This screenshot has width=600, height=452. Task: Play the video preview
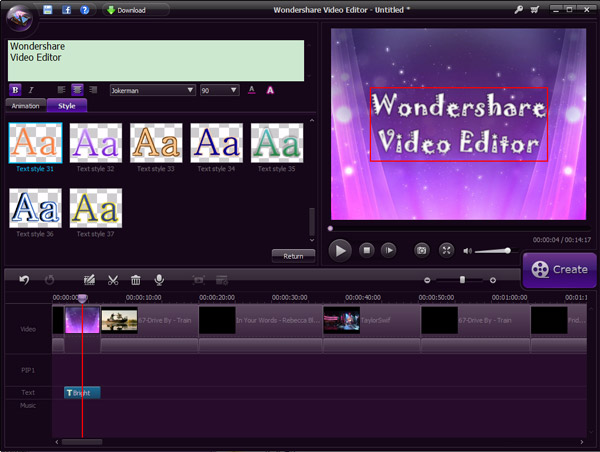tap(341, 250)
